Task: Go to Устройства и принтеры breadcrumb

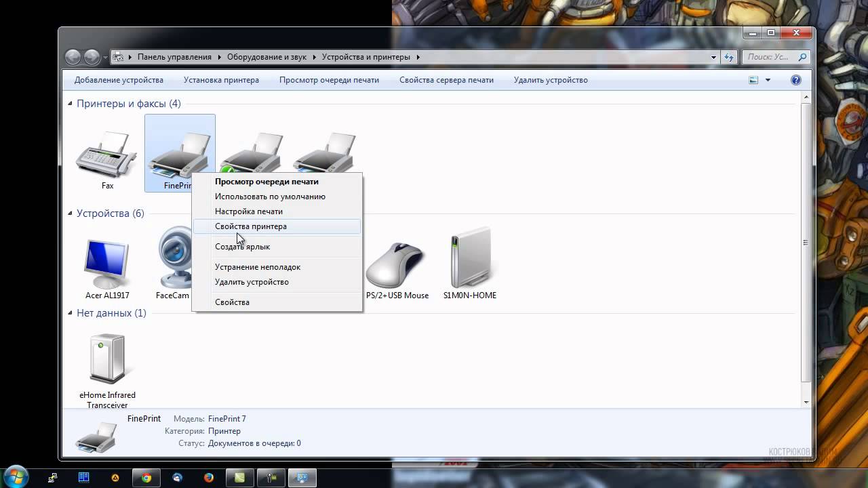Action: point(366,57)
